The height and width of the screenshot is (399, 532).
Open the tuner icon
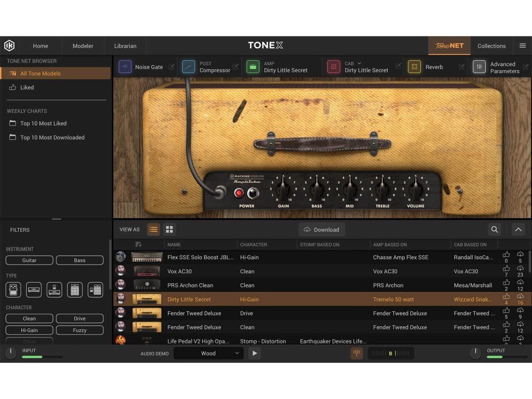click(356, 353)
